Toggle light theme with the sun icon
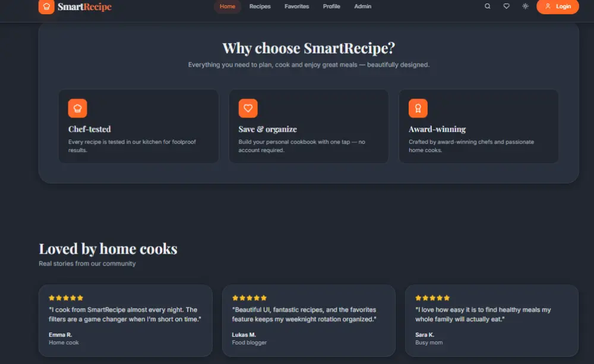Viewport: 594px width, 364px height. coord(525,6)
